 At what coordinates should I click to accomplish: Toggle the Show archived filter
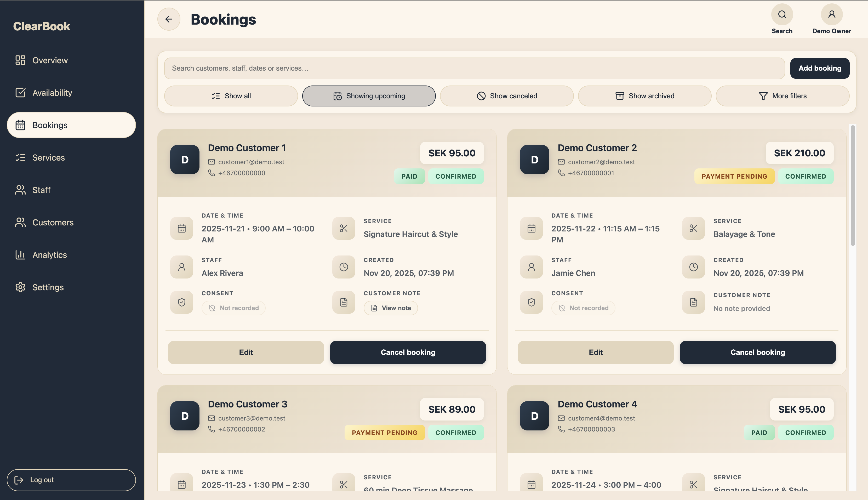point(644,96)
